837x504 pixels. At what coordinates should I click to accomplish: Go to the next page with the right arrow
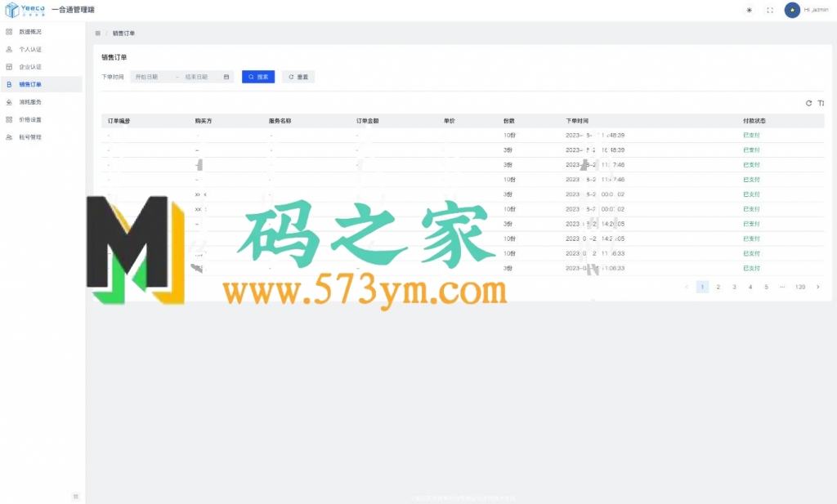(x=817, y=287)
